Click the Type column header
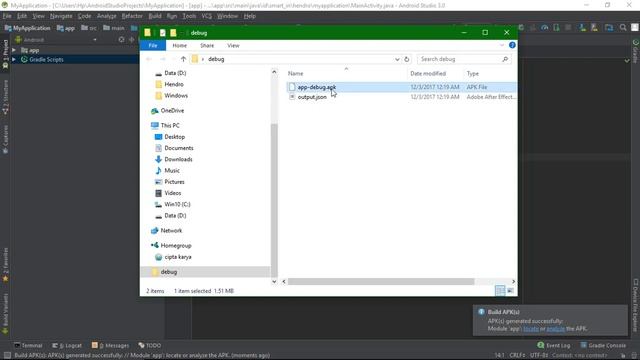The image size is (640, 360). tap(473, 73)
